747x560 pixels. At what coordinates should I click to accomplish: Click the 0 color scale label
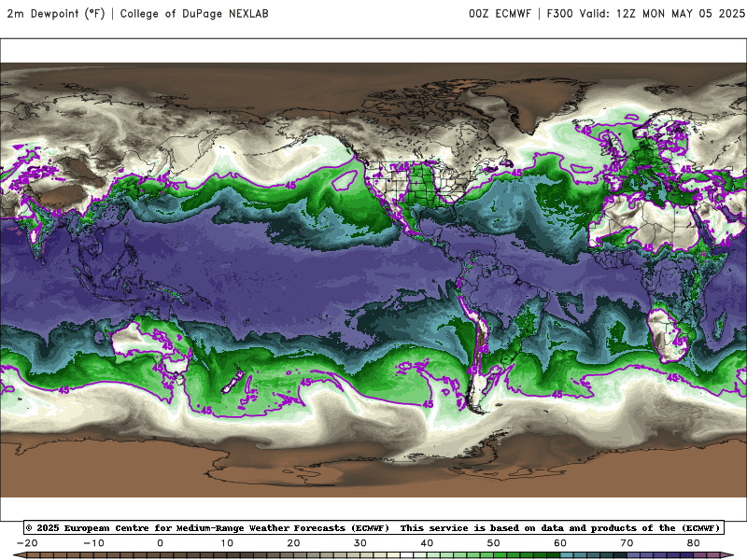point(160,543)
